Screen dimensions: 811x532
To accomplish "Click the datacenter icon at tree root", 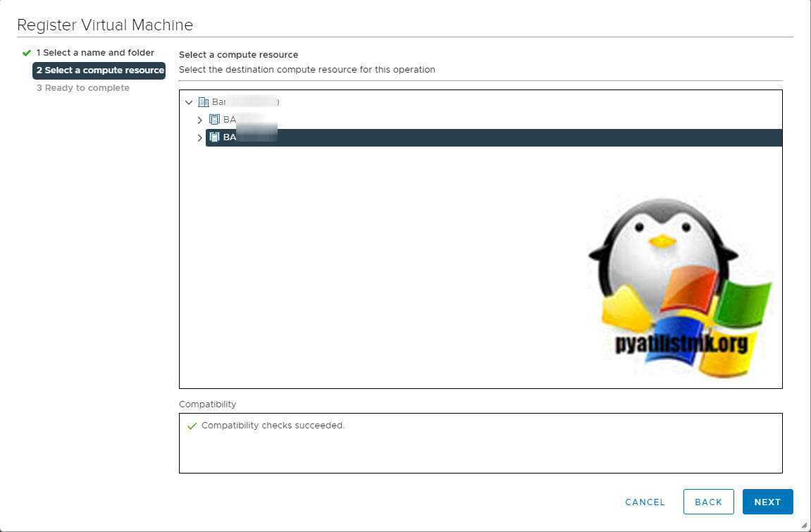I will pos(204,102).
